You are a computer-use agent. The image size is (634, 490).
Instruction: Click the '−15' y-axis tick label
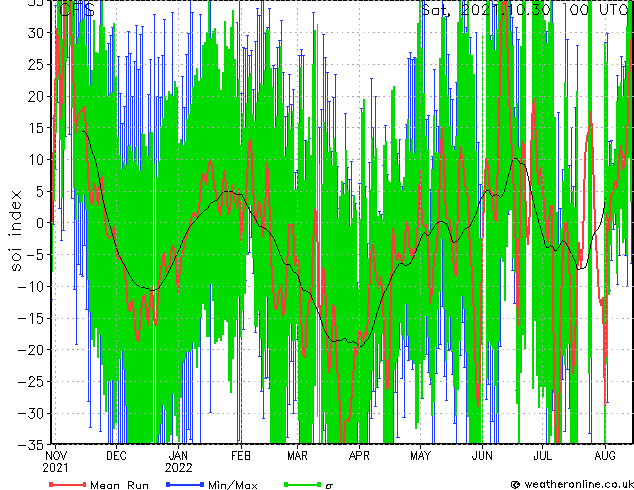(x=31, y=318)
